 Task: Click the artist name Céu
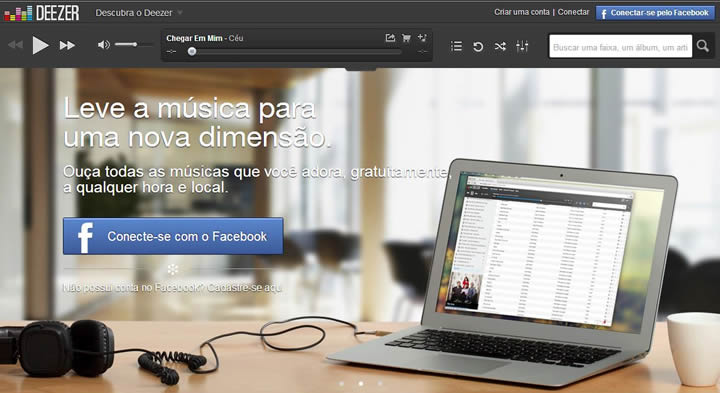(236, 38)
